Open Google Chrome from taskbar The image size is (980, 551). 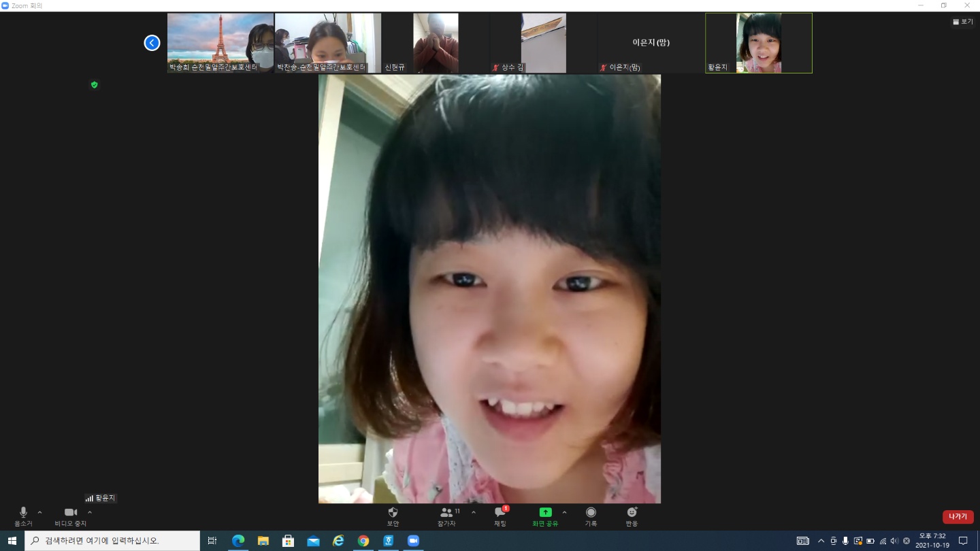(363, 541)
